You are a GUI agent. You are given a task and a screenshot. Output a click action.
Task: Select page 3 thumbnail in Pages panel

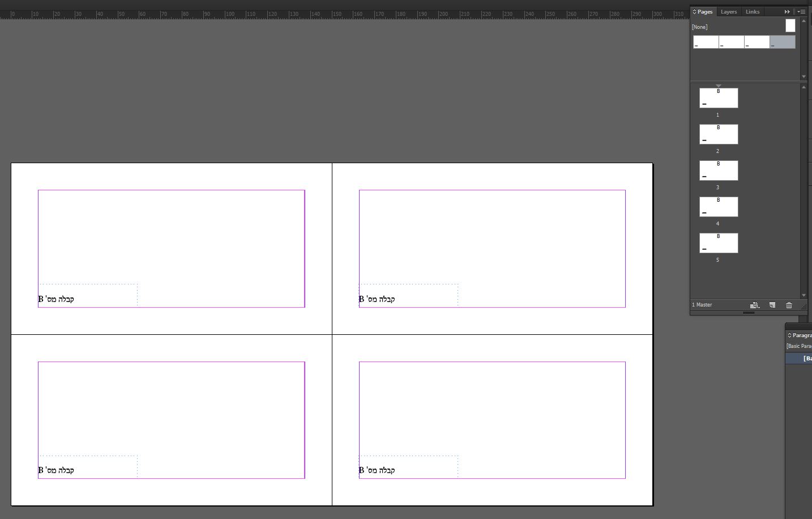(x=719, y=171)
